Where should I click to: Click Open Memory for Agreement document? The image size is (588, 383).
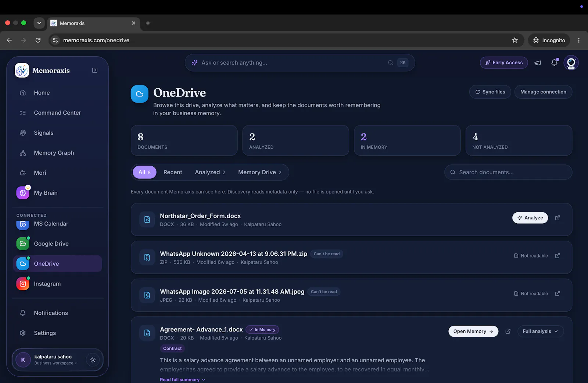[473, 331]
